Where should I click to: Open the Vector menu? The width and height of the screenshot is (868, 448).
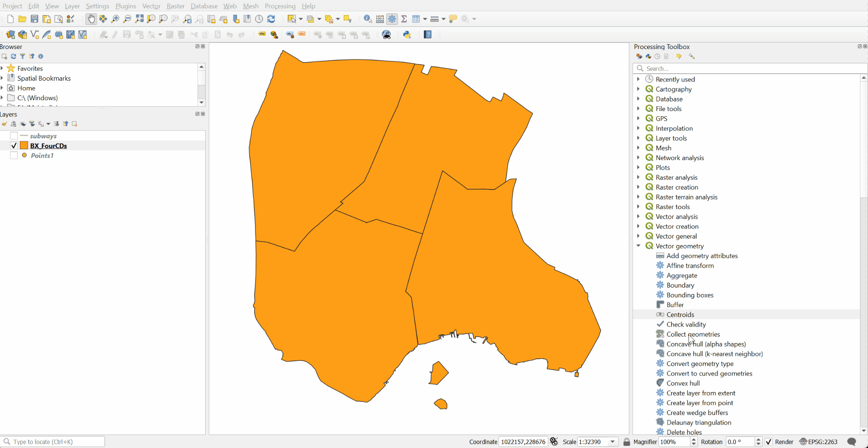pos(151,6)
